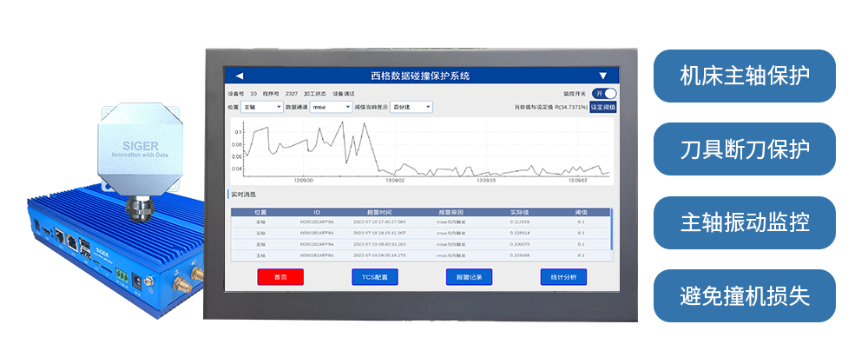The height and width of the screenshot is (364, 868).
Task: Click the 报警原因 column header
Action: pos(450,212)
